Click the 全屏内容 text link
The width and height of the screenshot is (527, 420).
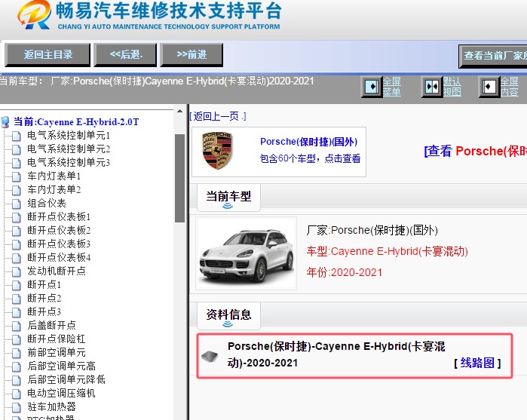click(509, 87)
